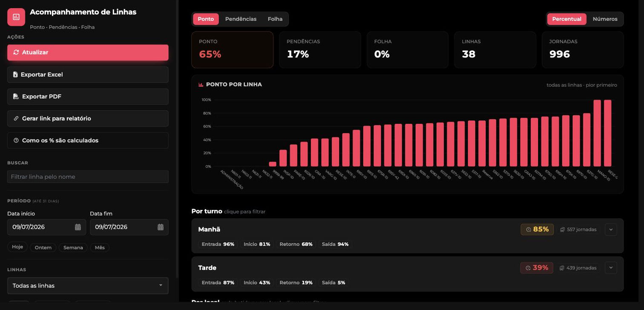Open calendar icon in Data fim field
This screenshot has height=310, width=644.
click(161, 227)
